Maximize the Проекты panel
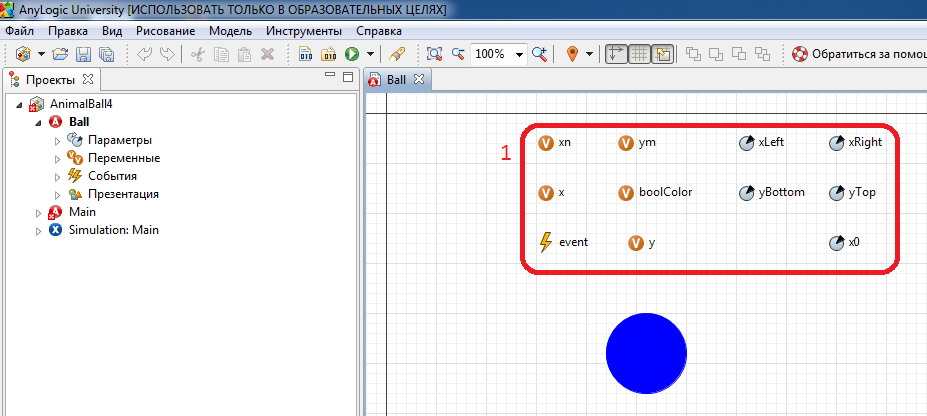927x416 pixels. click(348, 77)
